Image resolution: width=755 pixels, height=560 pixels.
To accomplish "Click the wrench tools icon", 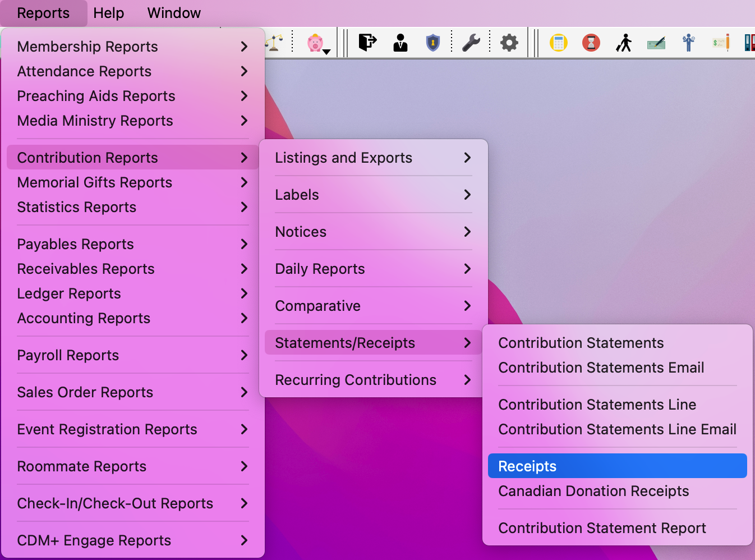I will pos(471,43).
